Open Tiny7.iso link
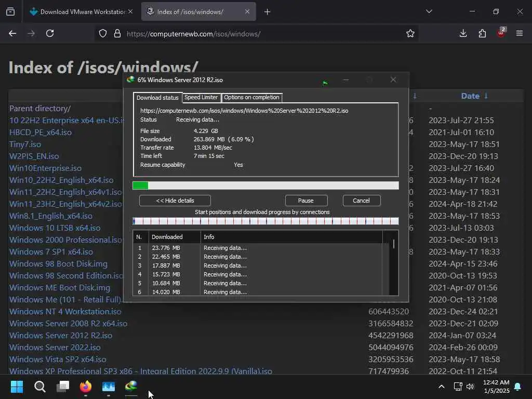Screen dimensions: 532x399 (x=25, y=144)
